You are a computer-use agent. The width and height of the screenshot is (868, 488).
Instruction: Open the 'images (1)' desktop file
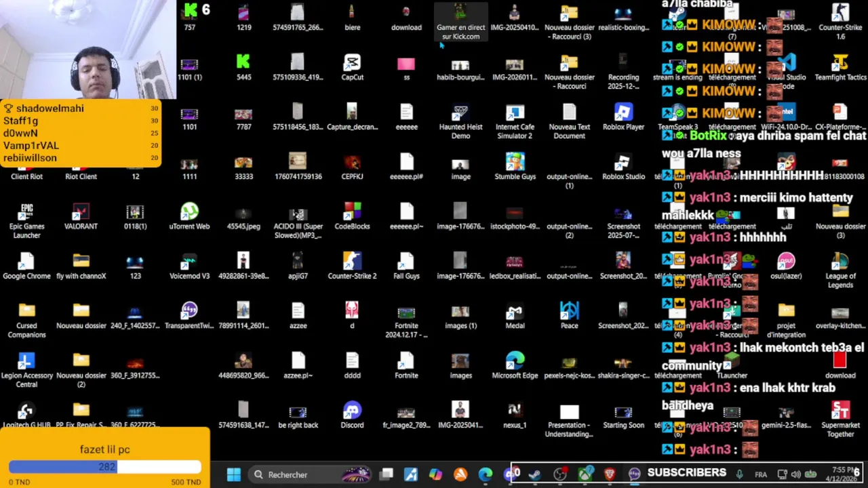460,316
